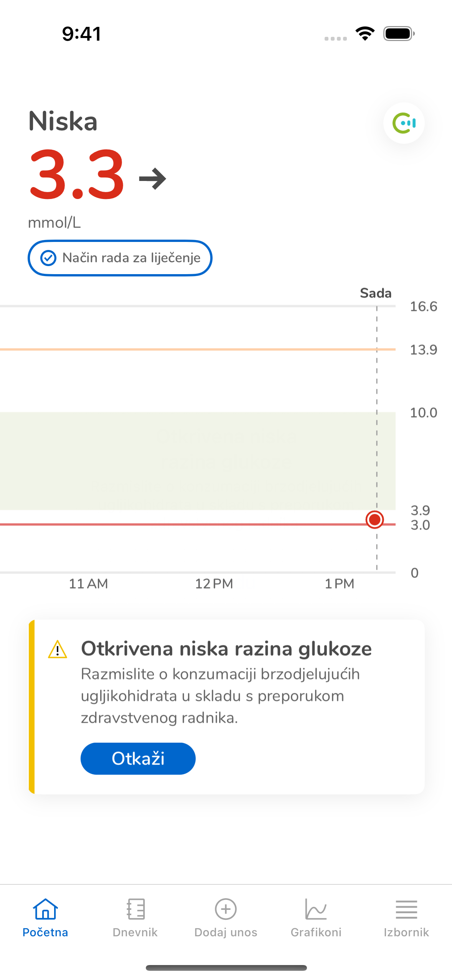Tap the 3.3 glucose reading value
Viewport: 452px width, 980px height.
77,175
